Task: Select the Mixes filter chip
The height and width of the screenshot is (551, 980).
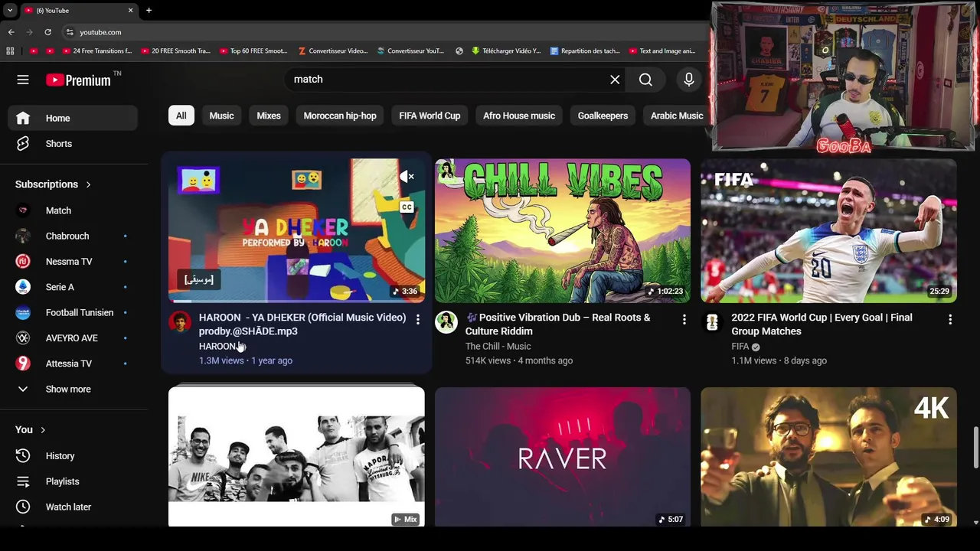Action: coord(269,116)
